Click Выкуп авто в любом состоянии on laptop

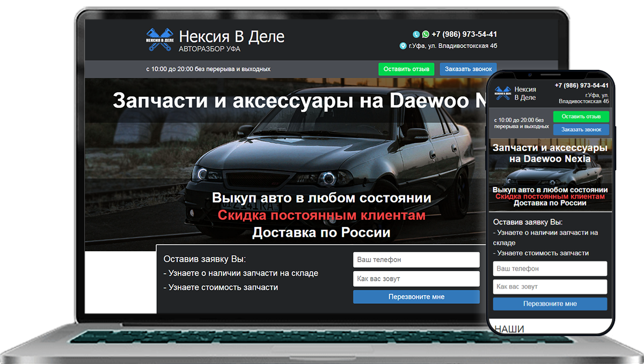pyautogui.click(x=321, y=198)
